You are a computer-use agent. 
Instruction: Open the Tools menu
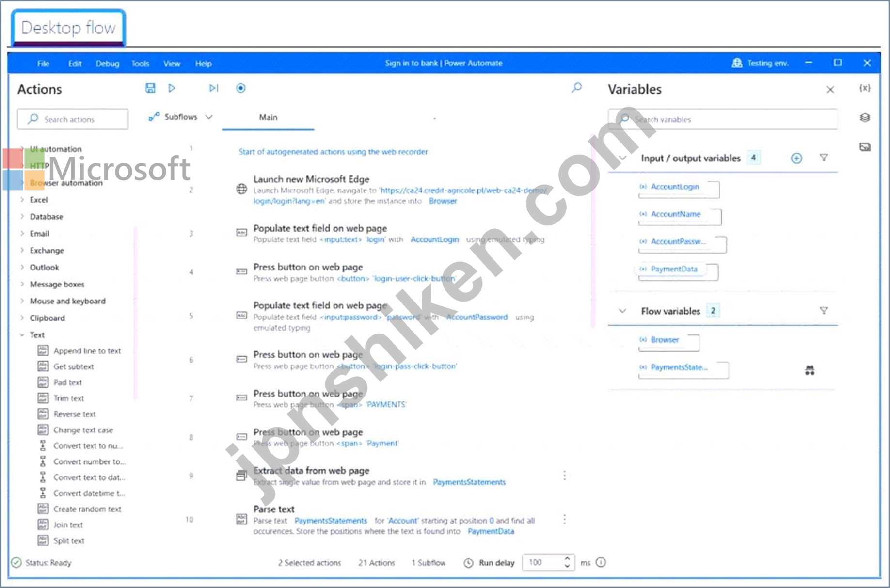140,64
